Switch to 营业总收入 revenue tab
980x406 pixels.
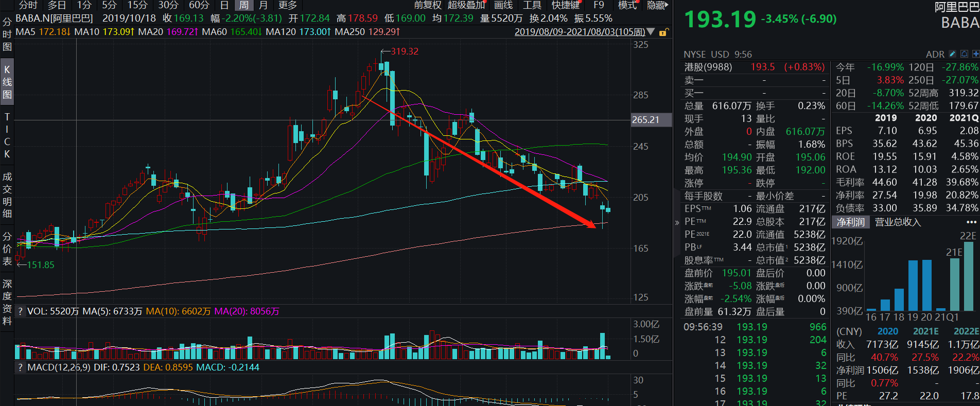click(x=898, y=222)
